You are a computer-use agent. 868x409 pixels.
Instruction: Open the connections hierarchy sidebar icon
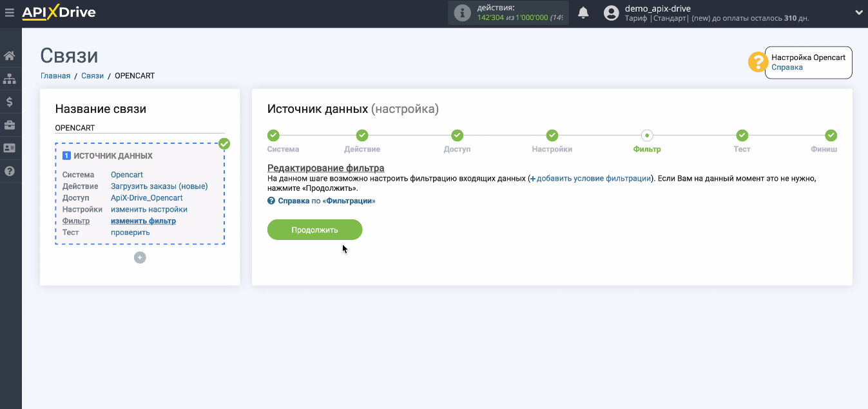coord(10,79)
